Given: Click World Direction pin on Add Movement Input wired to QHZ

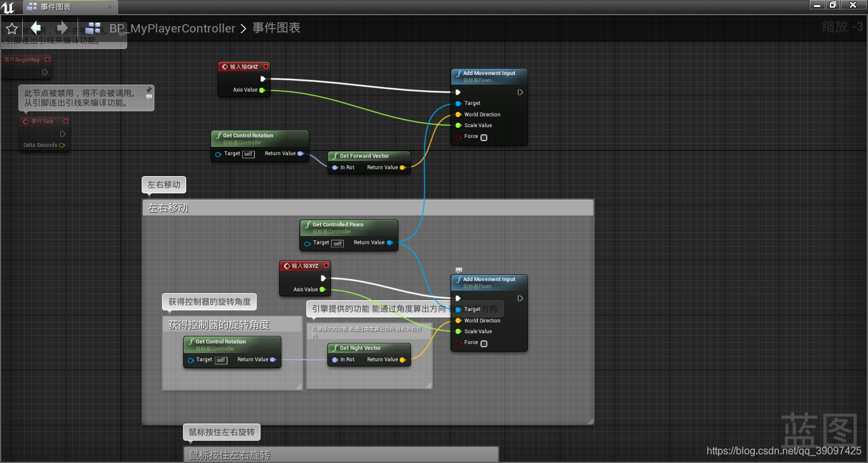Looking at the screenshot, I should pyautogui.click(x=458, y=114).
